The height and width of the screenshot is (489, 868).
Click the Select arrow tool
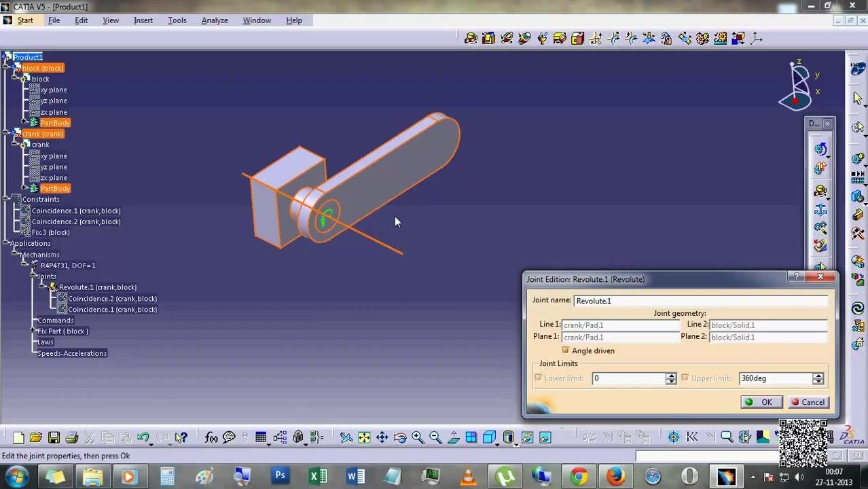[857, 98]
